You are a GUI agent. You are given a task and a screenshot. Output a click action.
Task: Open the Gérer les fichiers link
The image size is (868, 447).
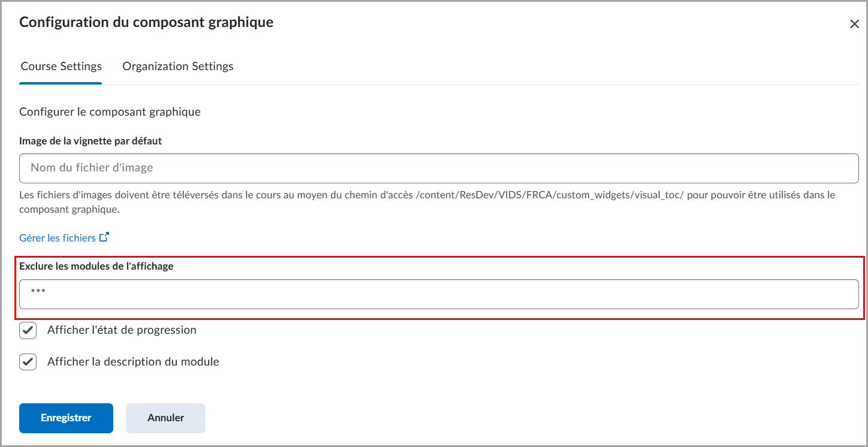57,237
